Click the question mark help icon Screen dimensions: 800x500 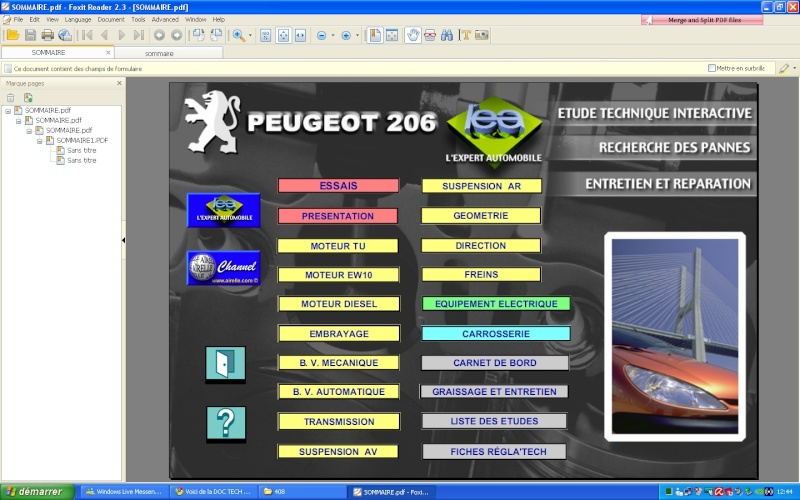226,423
